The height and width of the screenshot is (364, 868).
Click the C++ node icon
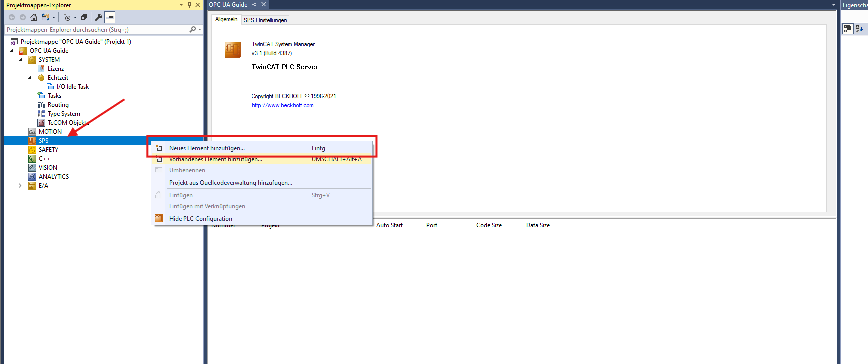(32, 159)
